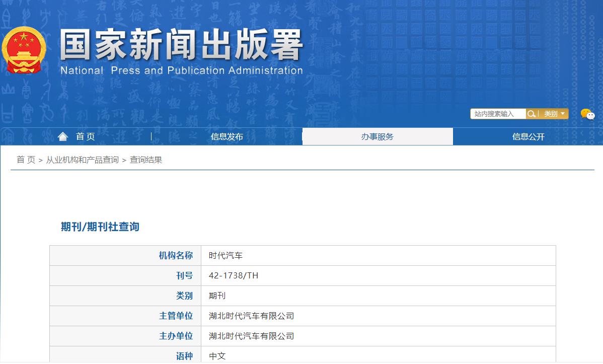Click the national emblem logo

coord(24,50)
